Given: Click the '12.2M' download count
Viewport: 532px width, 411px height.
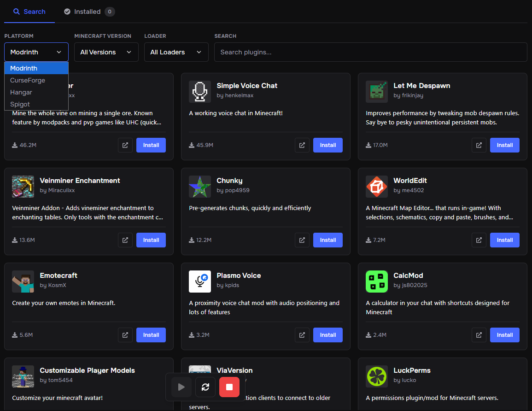Looking at the screenshot, I should coord(204,240).
